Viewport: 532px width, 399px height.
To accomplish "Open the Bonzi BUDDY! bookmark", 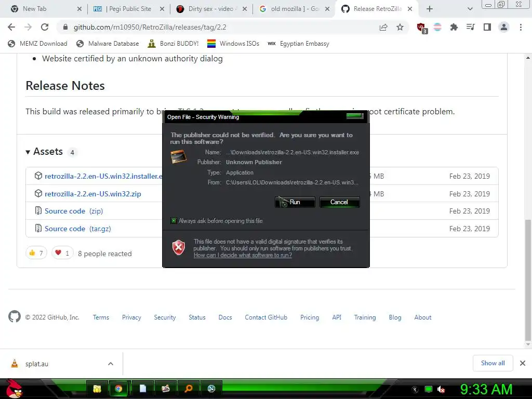I will tap(173, 44).
